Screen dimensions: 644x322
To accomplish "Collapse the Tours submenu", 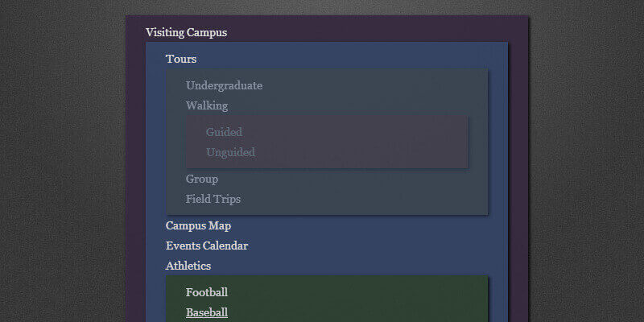I will tap(181, 59).
